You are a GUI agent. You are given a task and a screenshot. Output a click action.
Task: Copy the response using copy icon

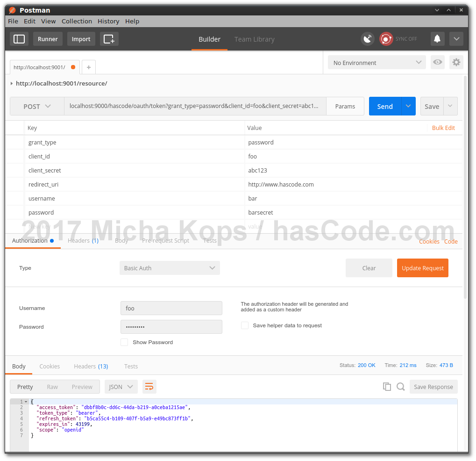coord(387,387)
